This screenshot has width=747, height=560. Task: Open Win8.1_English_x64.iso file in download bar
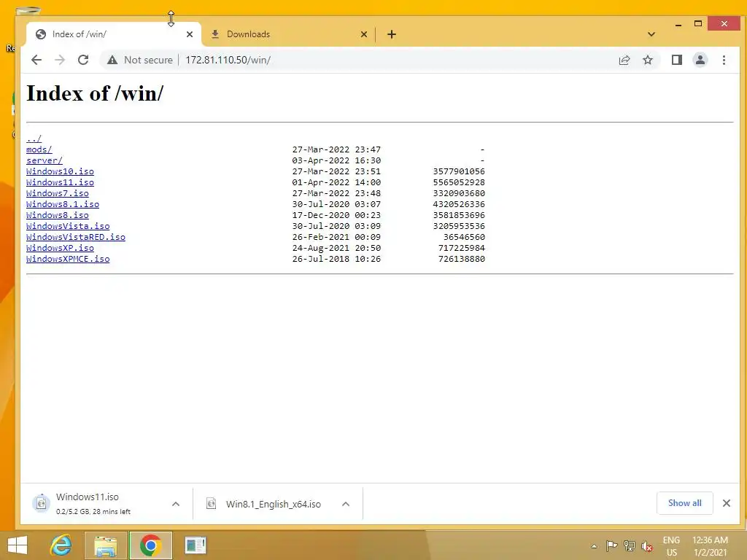[x=274, y=504]
